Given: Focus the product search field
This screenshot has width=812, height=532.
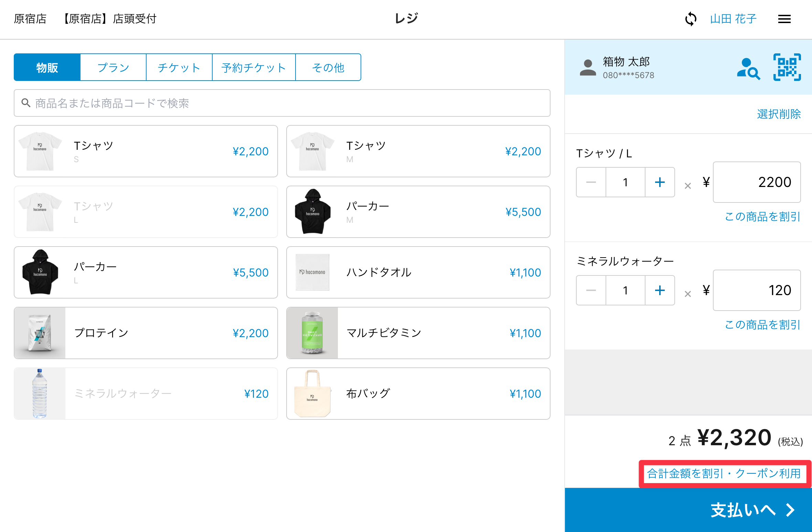Looking at the screenshot, I should pos(282,103).
